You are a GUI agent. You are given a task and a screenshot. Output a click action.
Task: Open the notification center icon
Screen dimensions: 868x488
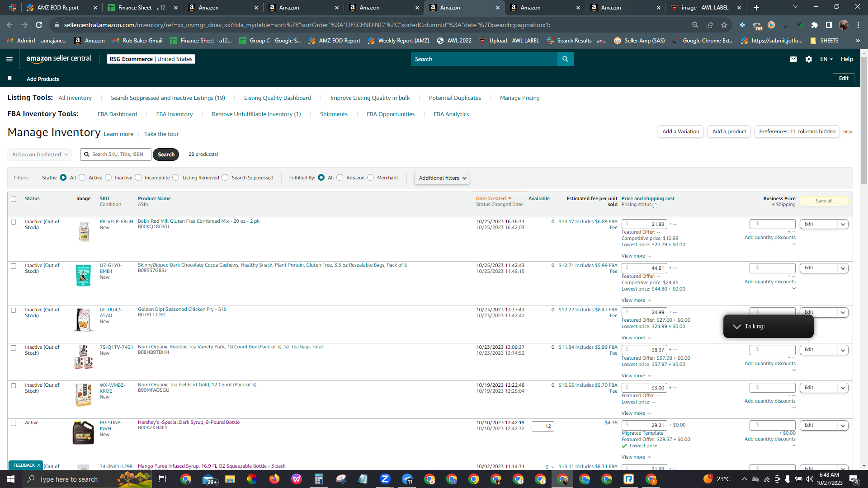(x=854, y=479)
